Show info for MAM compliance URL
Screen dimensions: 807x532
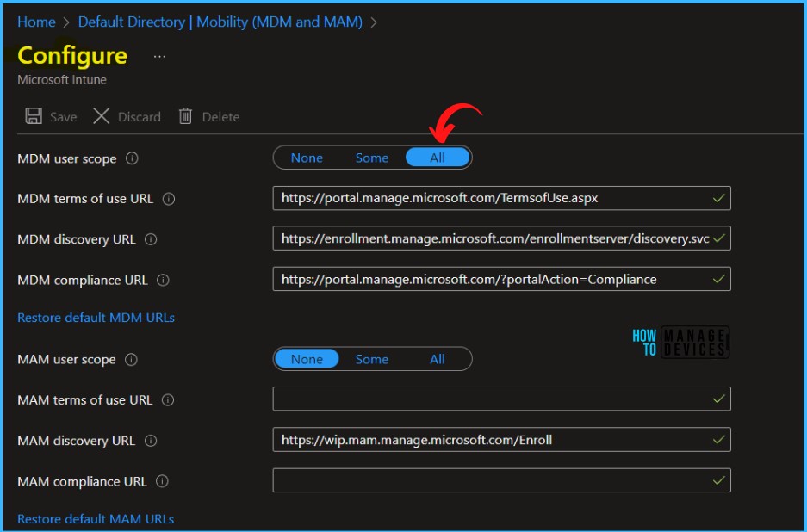click(x=162, y=481)
